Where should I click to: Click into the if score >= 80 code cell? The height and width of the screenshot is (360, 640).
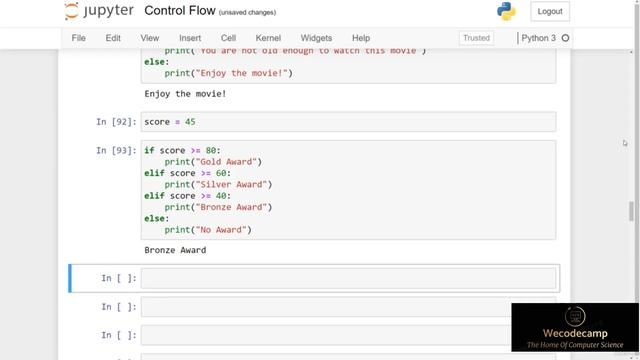pos(348,190)
